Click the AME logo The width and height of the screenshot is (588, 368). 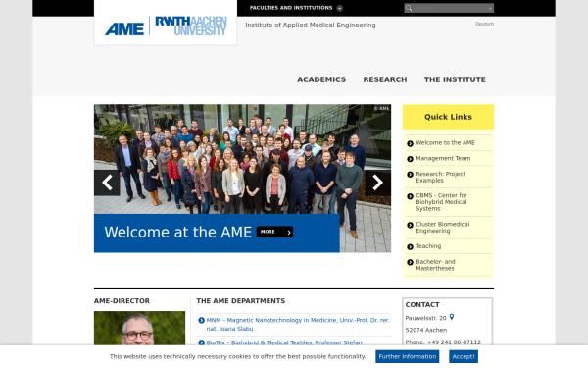[124, 28]
